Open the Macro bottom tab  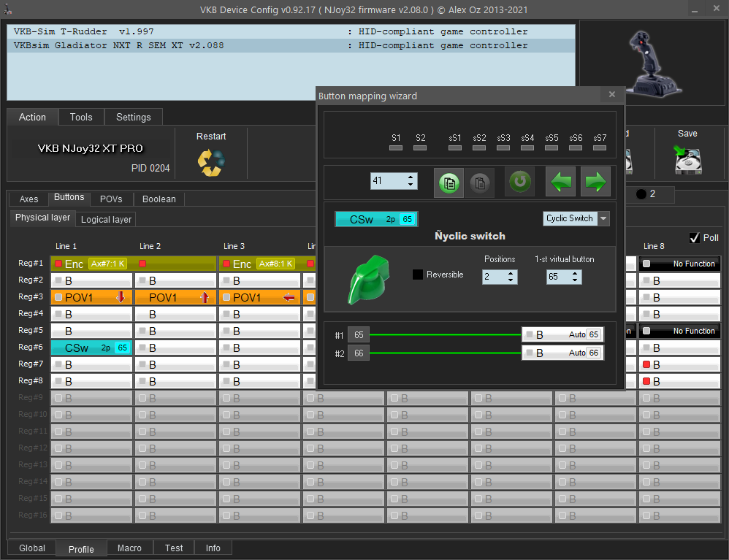click(130, 548)
